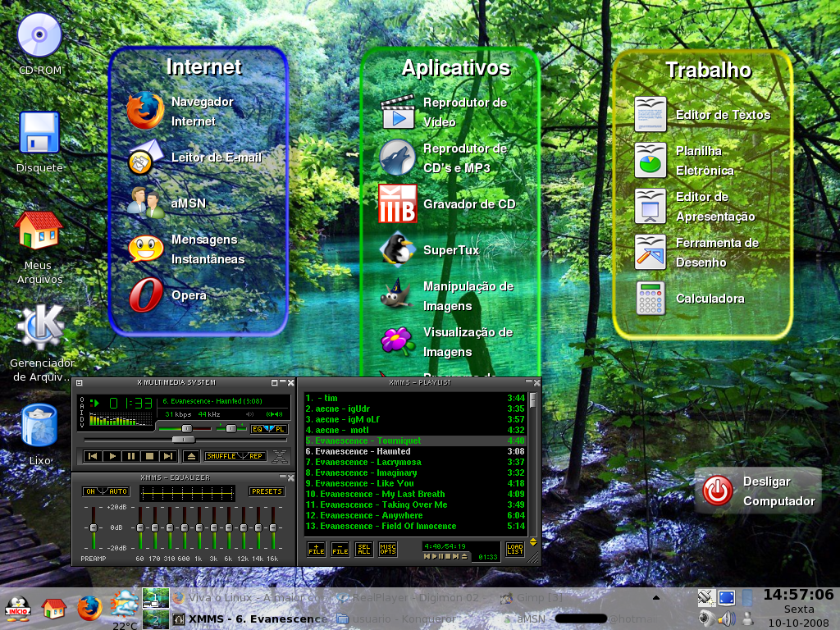
Task: Switch to RealPlayer Digimon taskbar window
Action: click(x=413, y=597)
